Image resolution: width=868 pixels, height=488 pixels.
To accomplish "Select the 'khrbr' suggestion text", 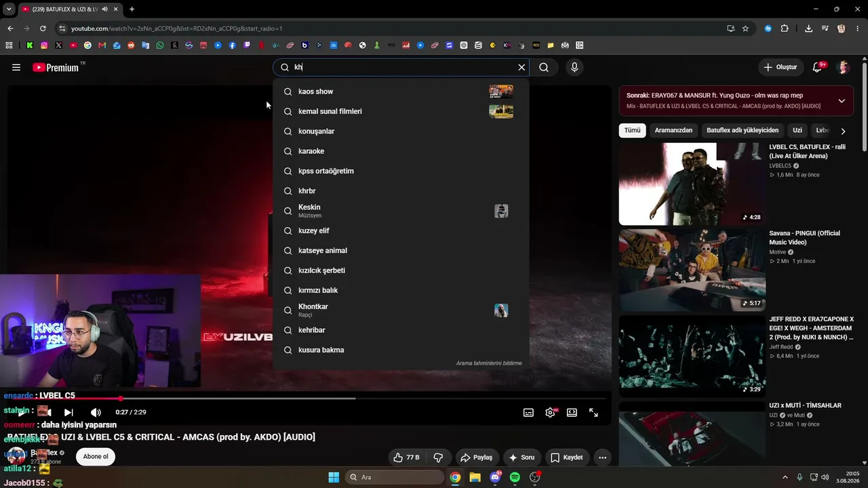I will point(307,191).
